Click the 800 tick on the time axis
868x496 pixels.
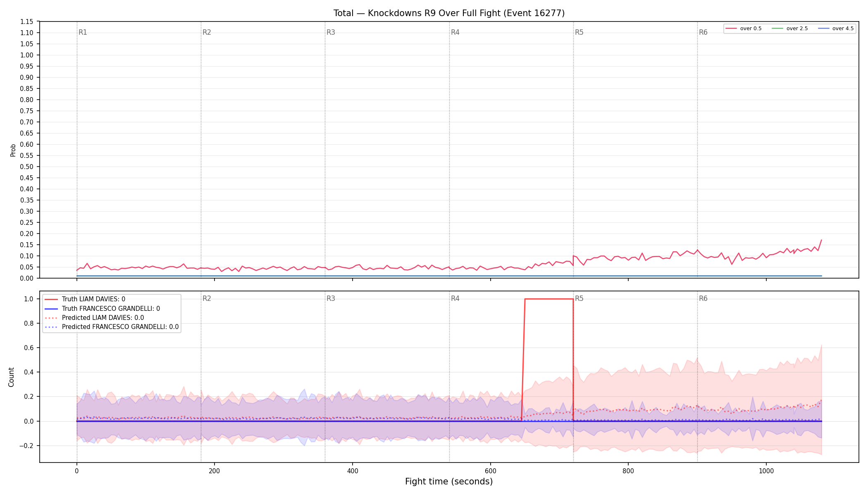tap(628, 471)
